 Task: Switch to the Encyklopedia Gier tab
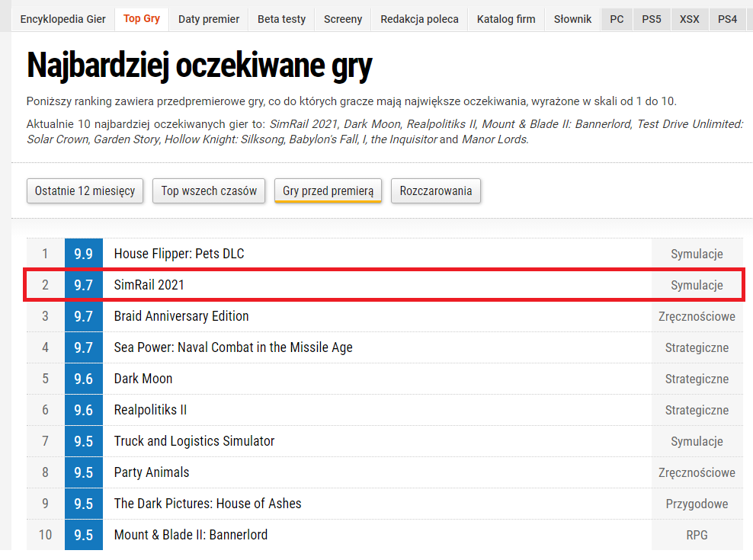coord(62,19)
